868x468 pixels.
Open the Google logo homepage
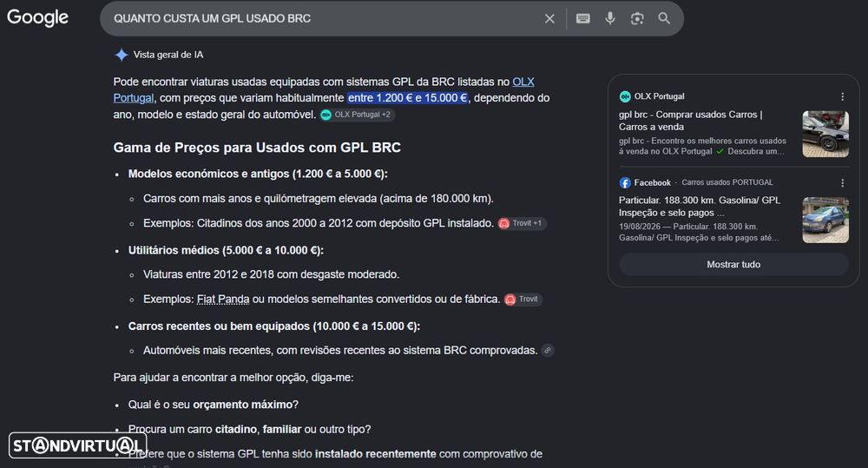[x=37, y=17]
